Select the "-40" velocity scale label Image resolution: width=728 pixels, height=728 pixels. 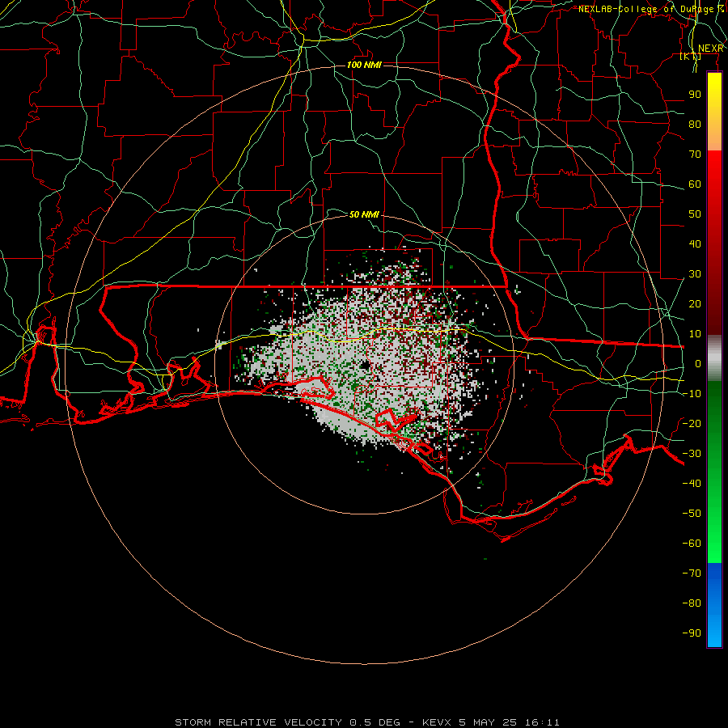tap(692, 484)
